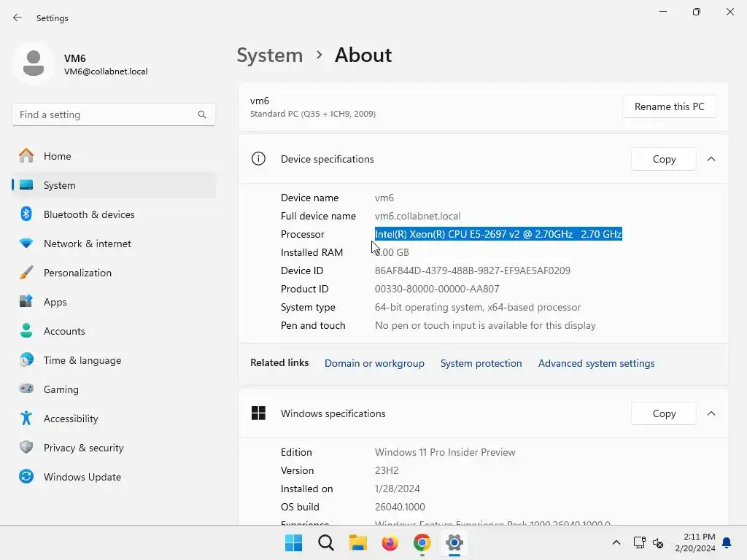Click the System type value text
This screenshot has height=560, width=747.
point(478,307)
